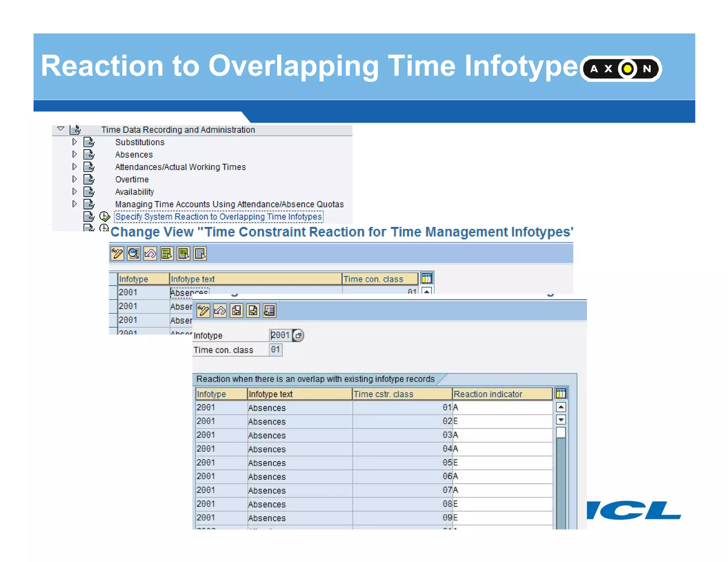Click the Undo icon in lower toolbar
This screenshot has width=728, height=562.
[x=220, y=310]
